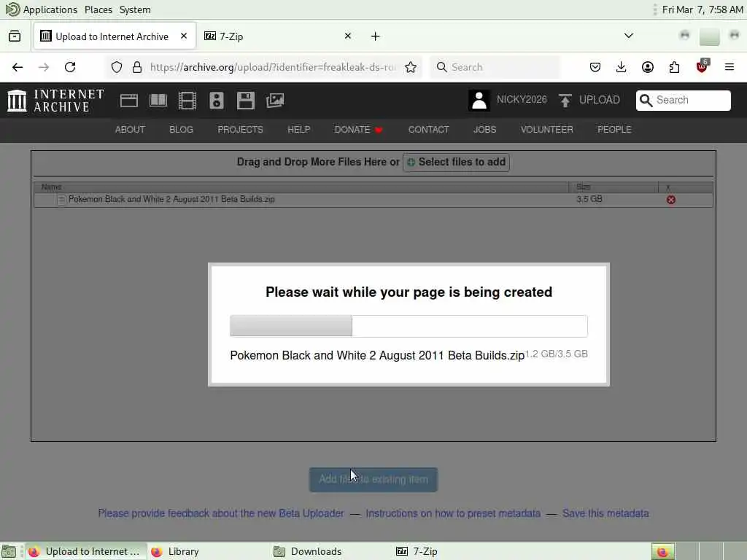Open the Firefox downloads arrow icon

pos(622,67)
